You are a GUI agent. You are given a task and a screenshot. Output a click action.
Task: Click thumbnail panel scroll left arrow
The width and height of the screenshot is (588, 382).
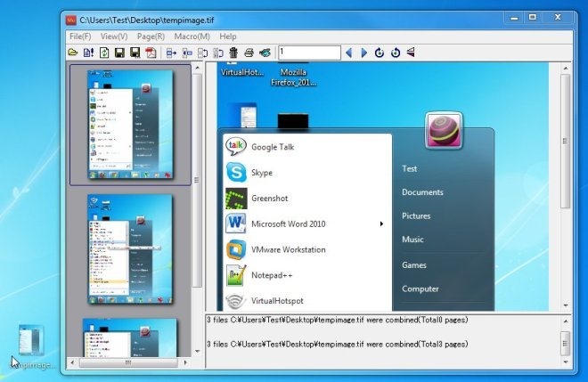pyautogui.click(x=72, y=362)
